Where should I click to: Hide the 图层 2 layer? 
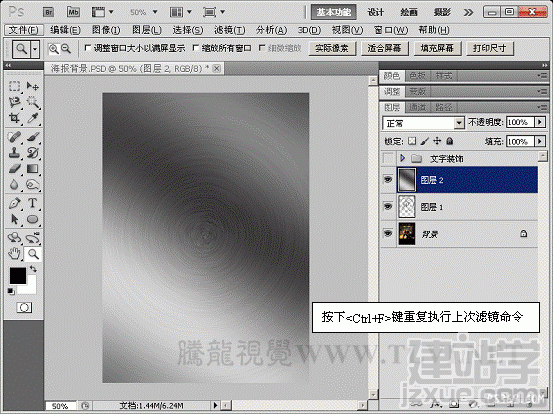coord(388,180)
